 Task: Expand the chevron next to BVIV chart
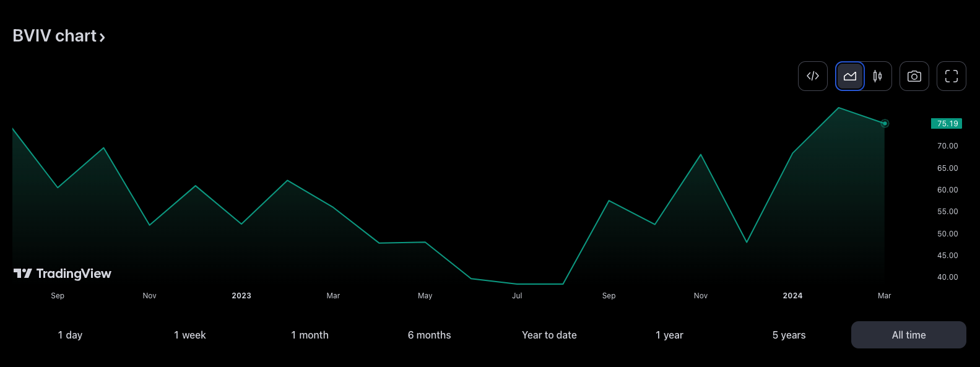click(102, 38)
